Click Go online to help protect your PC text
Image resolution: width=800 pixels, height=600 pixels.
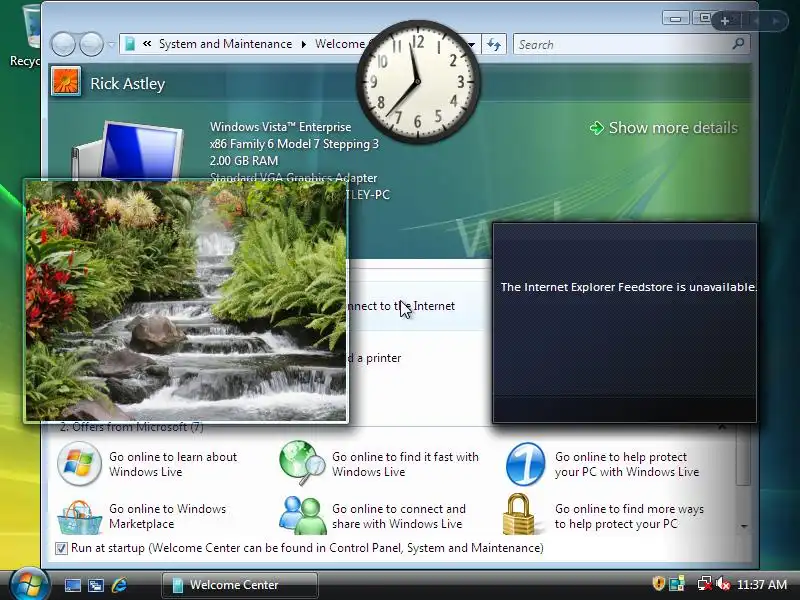pyautogui.click(x=627, y=464)
